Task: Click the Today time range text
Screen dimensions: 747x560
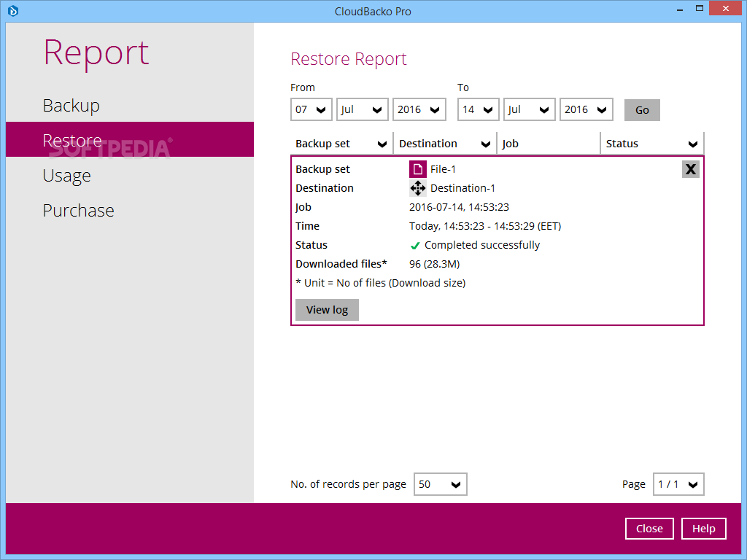Action: pos(485,226)
